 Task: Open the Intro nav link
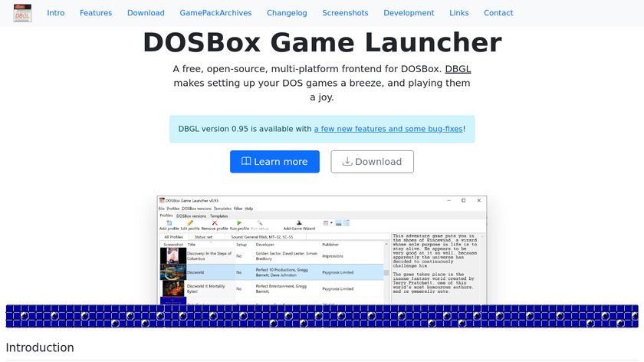click(x=55, y=13)
